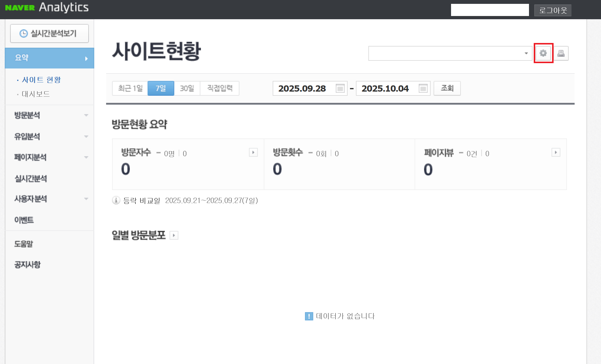Open the start date calendar picker

[340, 88]
